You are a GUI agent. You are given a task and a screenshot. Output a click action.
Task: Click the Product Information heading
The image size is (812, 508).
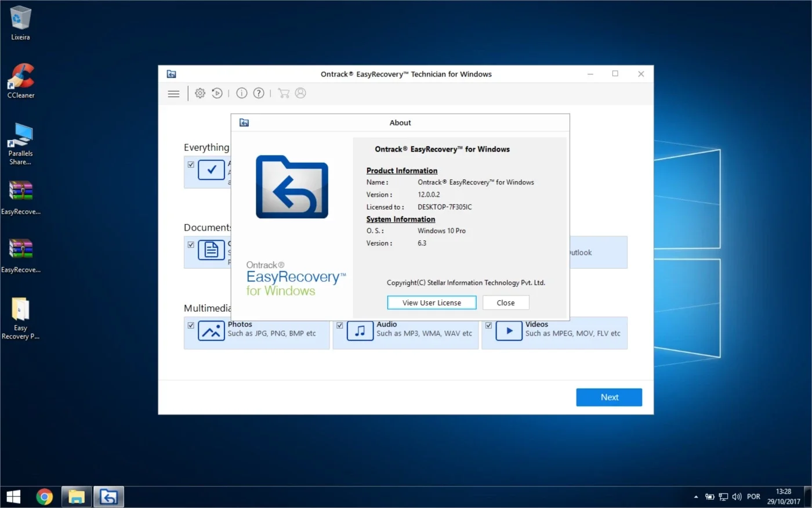(x=402, y=171)
